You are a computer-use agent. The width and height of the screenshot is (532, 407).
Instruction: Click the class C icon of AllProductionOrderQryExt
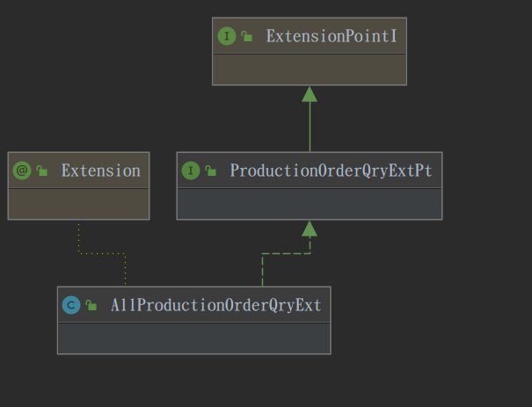pyautogui.click(x=71, y=305)
